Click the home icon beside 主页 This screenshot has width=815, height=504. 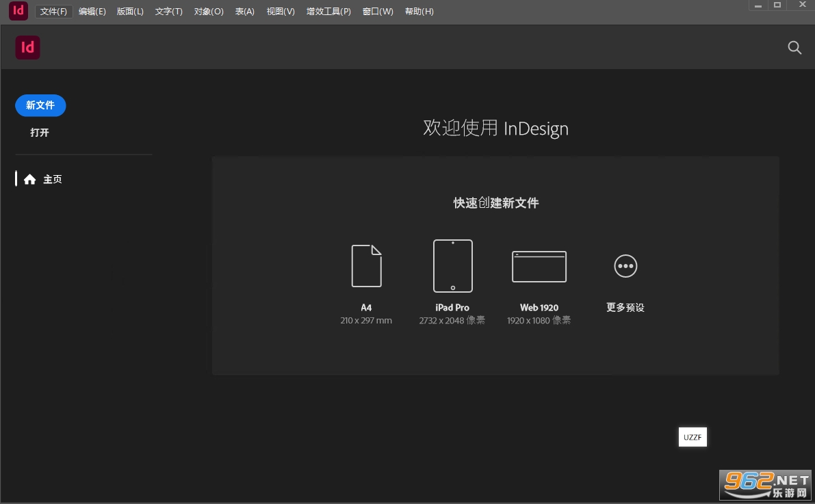29,179
